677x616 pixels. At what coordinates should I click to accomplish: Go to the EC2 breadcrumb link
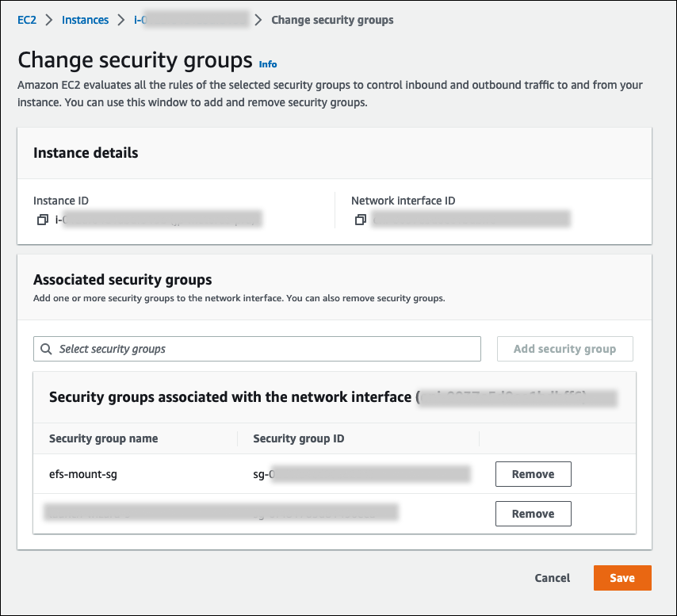pos(28,20)
